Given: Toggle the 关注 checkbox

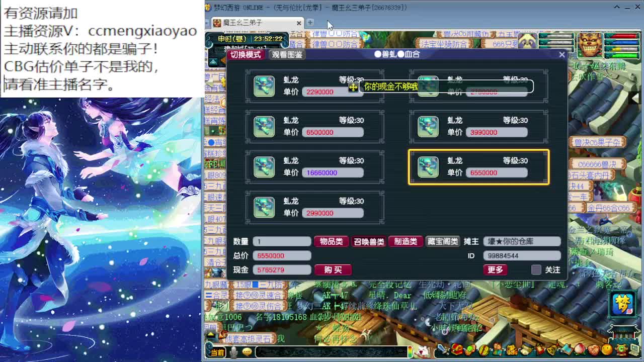Looking at the screenshot, I should click(536, 270).
